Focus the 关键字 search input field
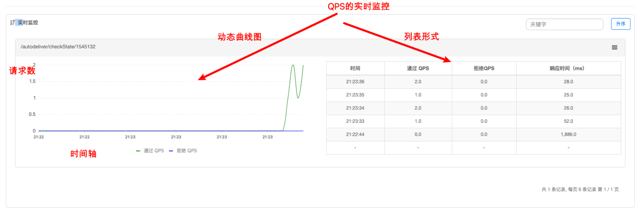Image resolution: width=644 pixels, height=214 pixels. tap(564, 24)
